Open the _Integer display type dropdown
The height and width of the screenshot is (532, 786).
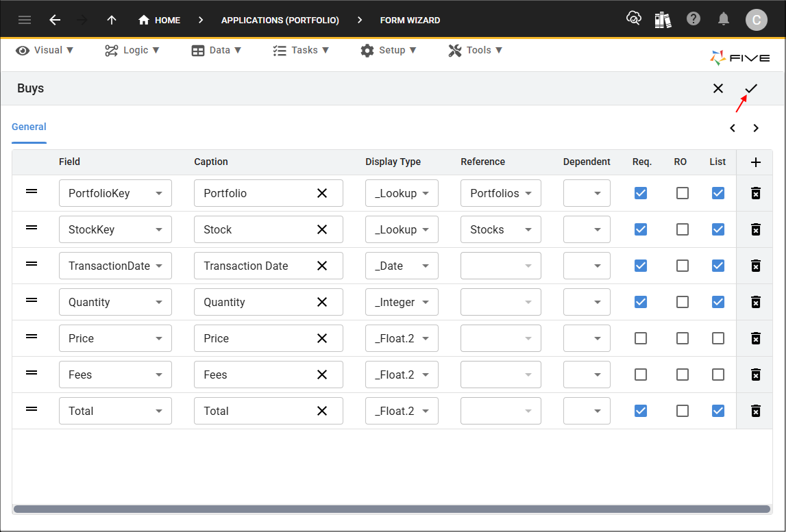[x=402, y=302]
